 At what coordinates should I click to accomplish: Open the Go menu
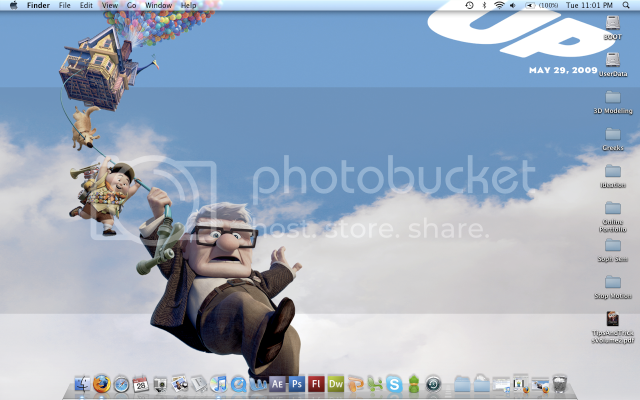132,6
